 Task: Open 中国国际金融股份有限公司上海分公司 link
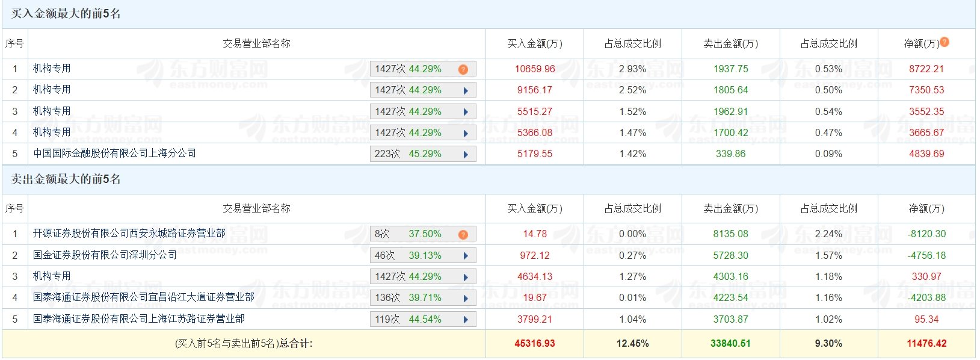tap(114, 154)
